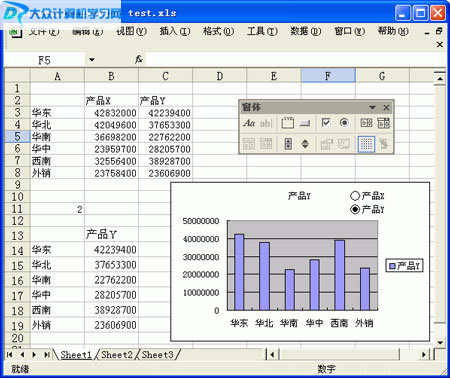Select the Option Button control in the 窗体 toolbar
Screen dimensions: 450x378
click(344, 123)
